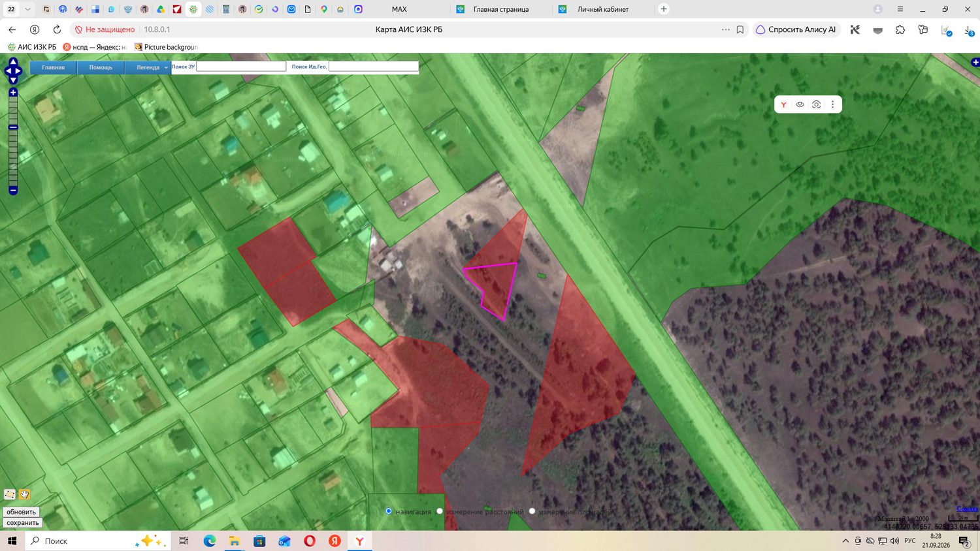This screenshot has height=551, width=980.
Task: Bookmark this page with the bookmark icon
Action: click(x=740, y=29)
